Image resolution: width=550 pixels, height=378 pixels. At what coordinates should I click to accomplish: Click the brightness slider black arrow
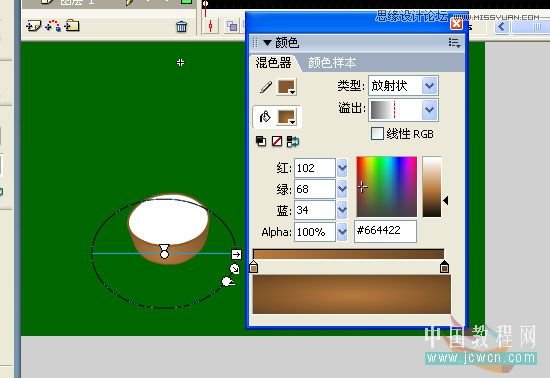click(445, 201)
